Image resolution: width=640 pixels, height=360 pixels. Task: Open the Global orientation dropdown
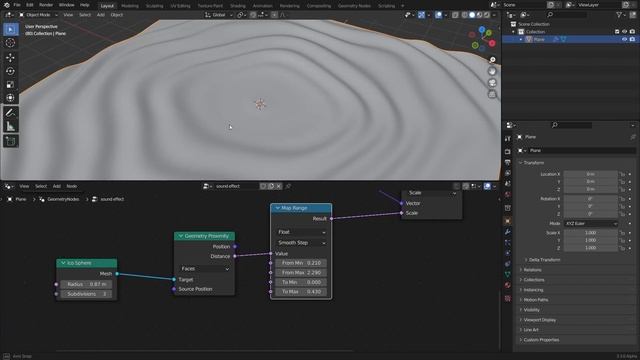[x=219, y=15]
